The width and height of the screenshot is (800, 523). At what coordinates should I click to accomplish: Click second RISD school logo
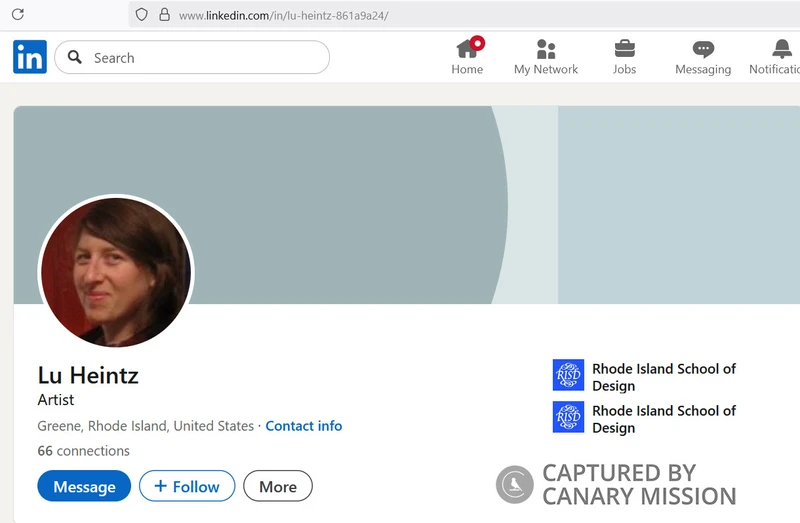tap(568, 417)
